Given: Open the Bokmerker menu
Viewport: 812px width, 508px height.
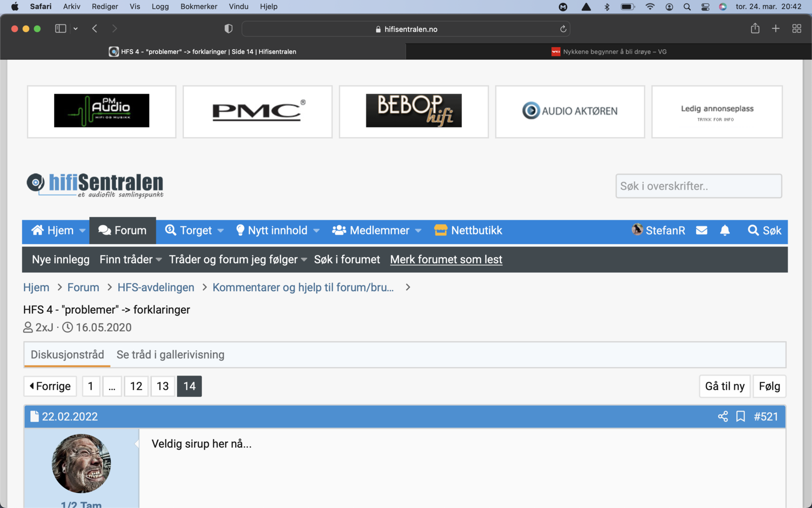Looking at the screenshot, I should pos(199,7).
